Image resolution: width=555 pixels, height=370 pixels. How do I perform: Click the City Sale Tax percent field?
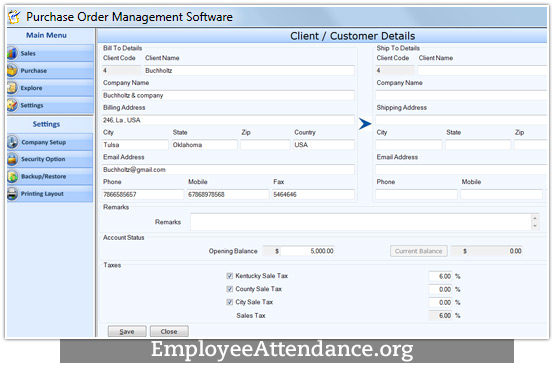pos(440,302)
